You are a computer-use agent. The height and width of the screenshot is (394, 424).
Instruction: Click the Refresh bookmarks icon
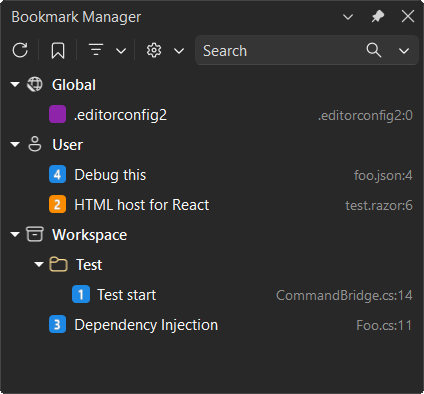click(20, 50)
